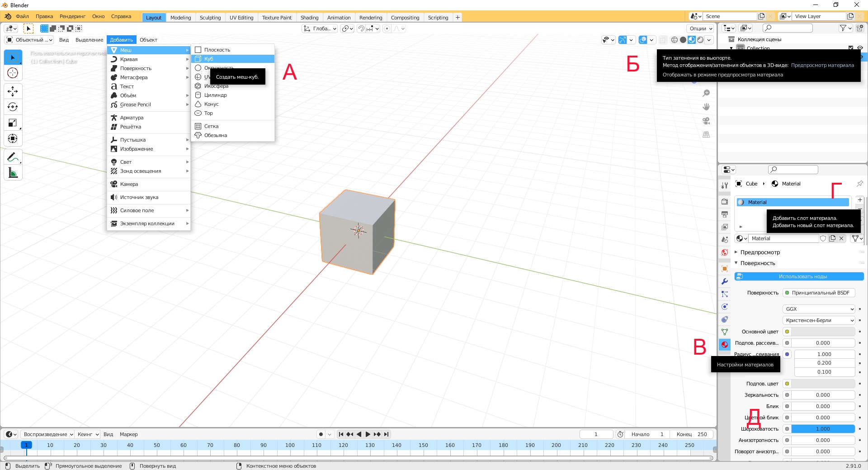The height and width of the screenshot is (470, 868).
Task: Click the Principled BSDF surface button
Action: (x=819, y=293)
